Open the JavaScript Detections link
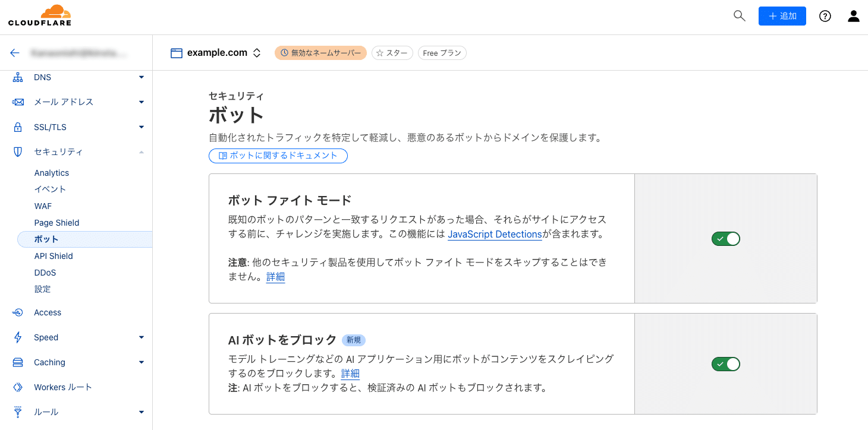 pyautogui.click(x=495, y=234)
